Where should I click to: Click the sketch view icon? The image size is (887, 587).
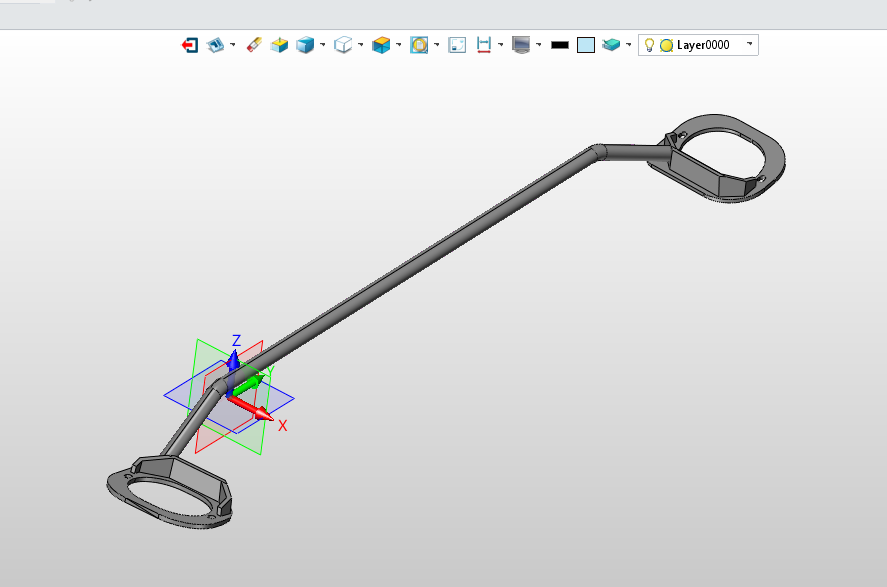coord(216,45)
